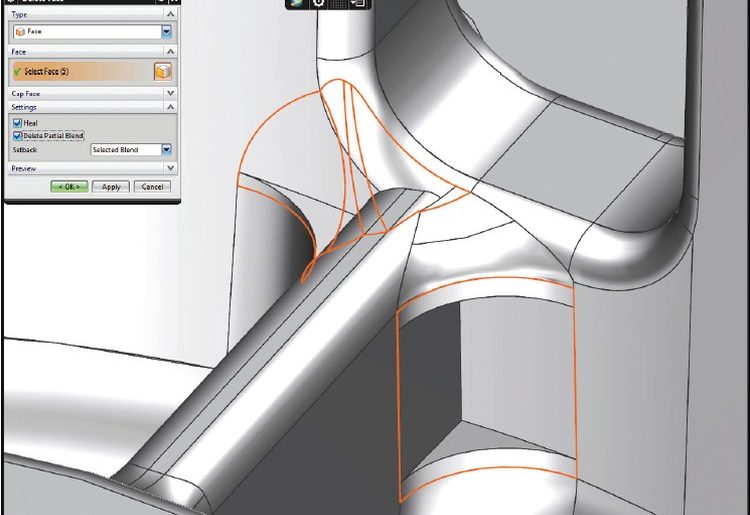
Task: Click the Apply button
Action: 111,187
